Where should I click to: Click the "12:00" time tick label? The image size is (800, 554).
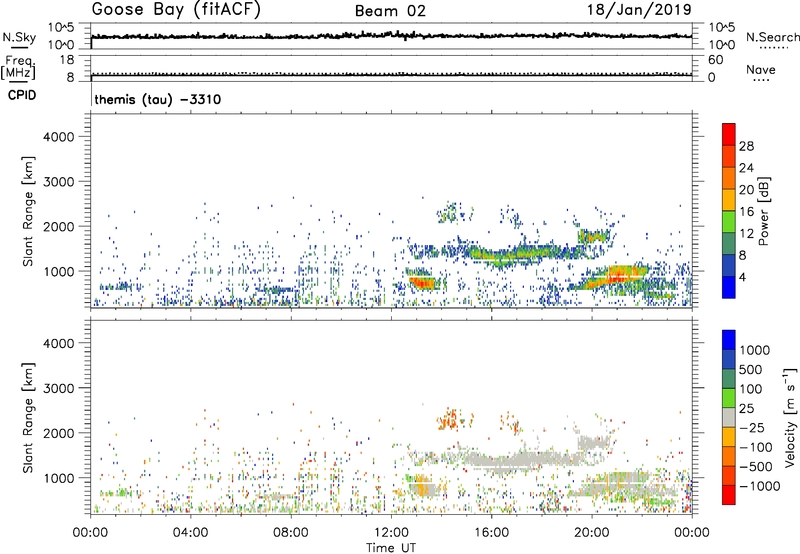click(x=391, y=533)
